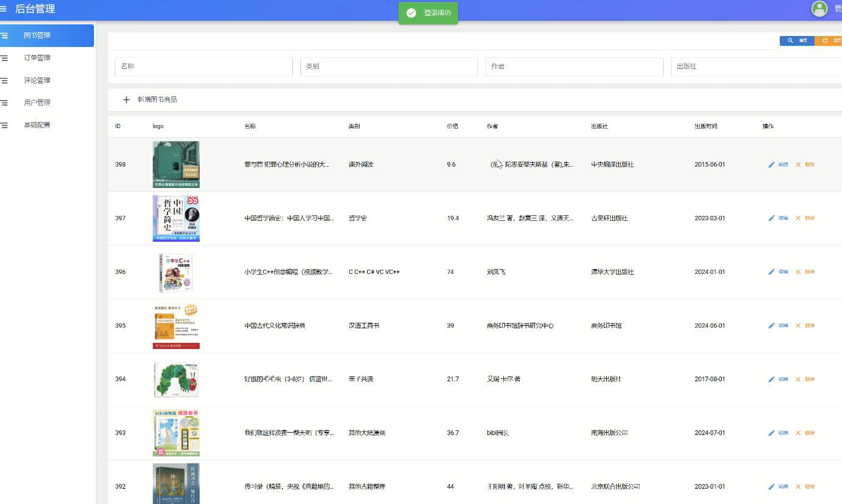Image resolution: width=842 pixels, height=504 pixels.
Task: Open the cover image of book 393
Action: coord(176,433)
